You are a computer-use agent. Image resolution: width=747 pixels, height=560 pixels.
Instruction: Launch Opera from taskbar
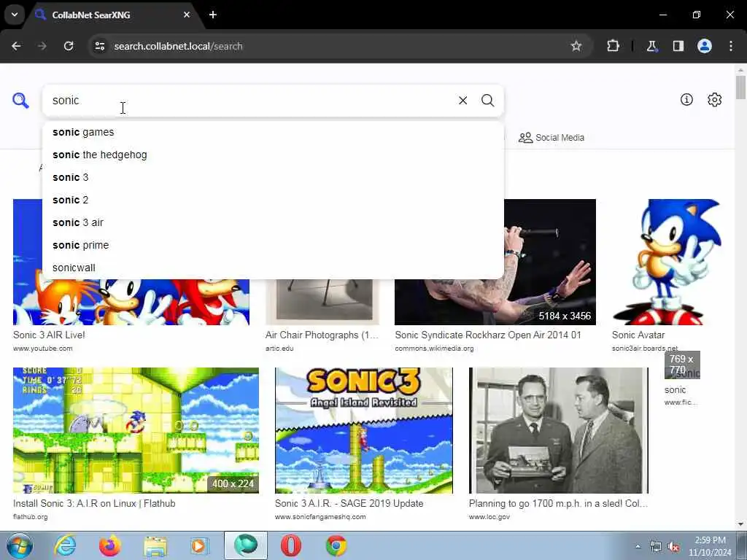coord(290,545)
